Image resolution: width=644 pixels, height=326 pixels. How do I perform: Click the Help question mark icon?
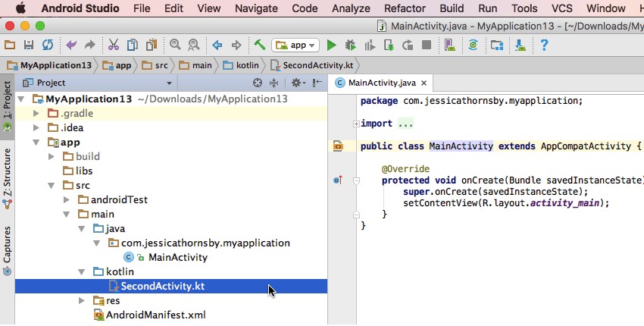point(544,45)
